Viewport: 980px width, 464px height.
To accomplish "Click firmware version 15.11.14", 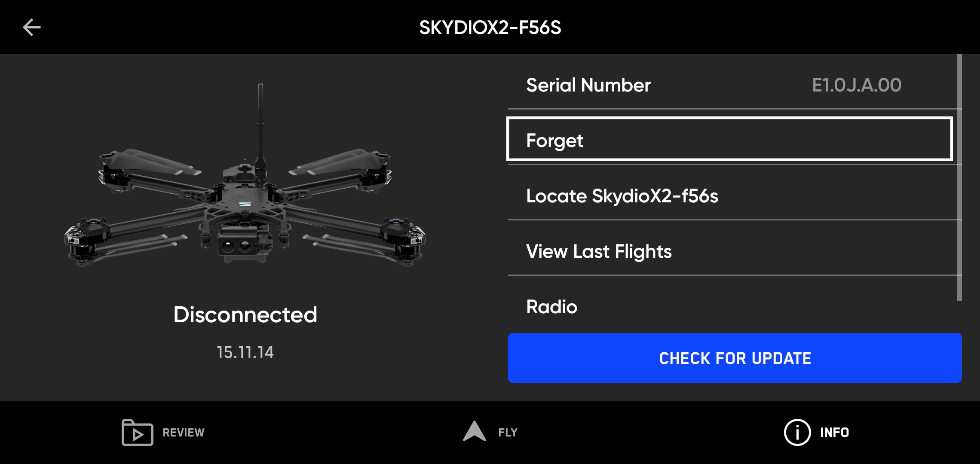I will click(245, 352).
